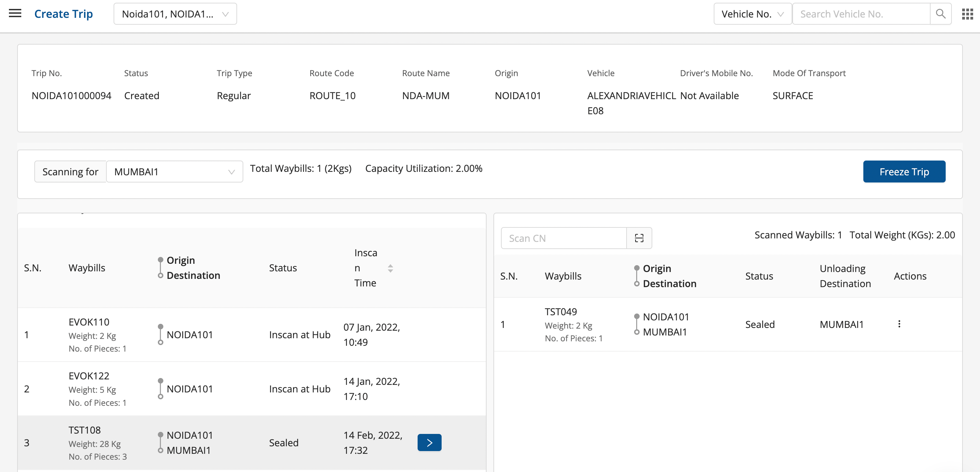Click the Create Trip title link
This screenshot has width=980, height=472.
63,14
